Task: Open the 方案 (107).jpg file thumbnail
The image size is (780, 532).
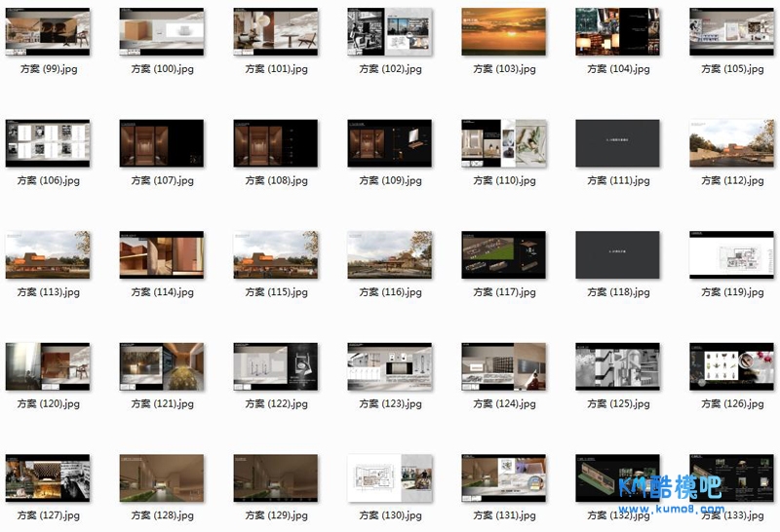Action: click(x=162, y=143)
